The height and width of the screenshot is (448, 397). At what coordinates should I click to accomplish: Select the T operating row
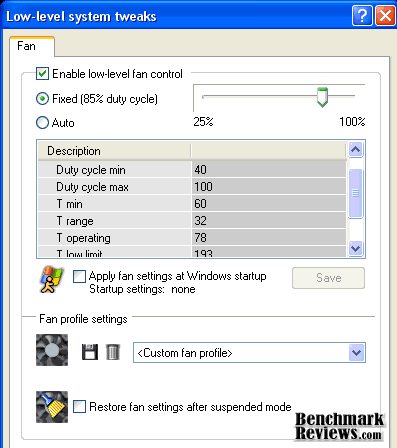[x=192, y=238]
